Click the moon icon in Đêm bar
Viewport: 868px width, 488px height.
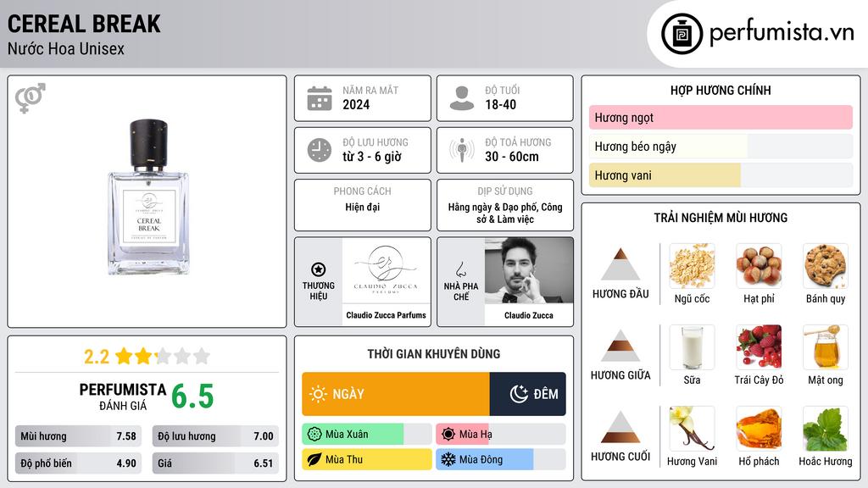tap(519, 394)
